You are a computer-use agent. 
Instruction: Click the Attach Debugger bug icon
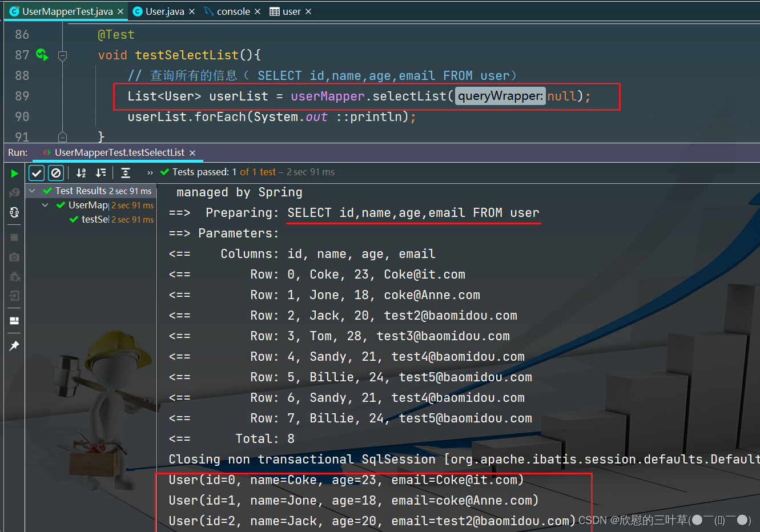(14, 277)
